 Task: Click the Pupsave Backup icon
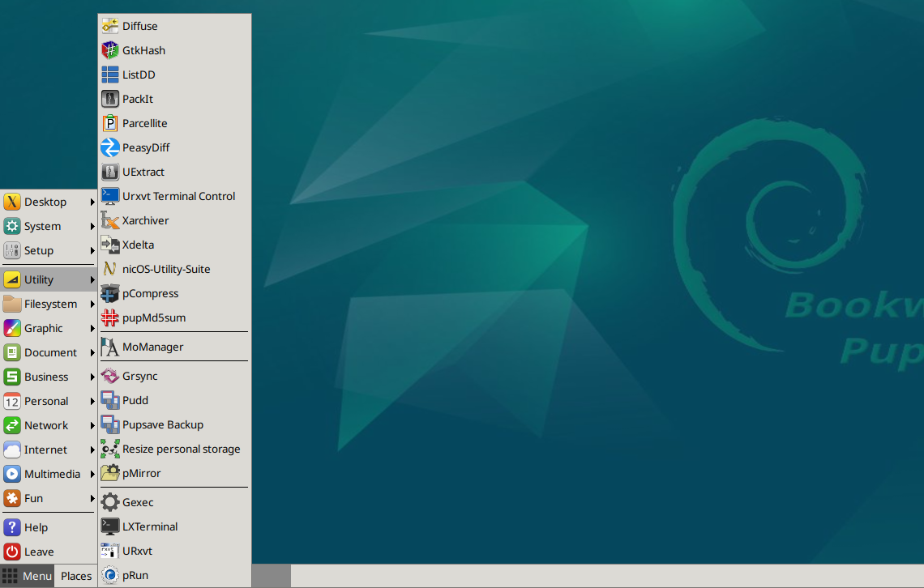[110, 424]
